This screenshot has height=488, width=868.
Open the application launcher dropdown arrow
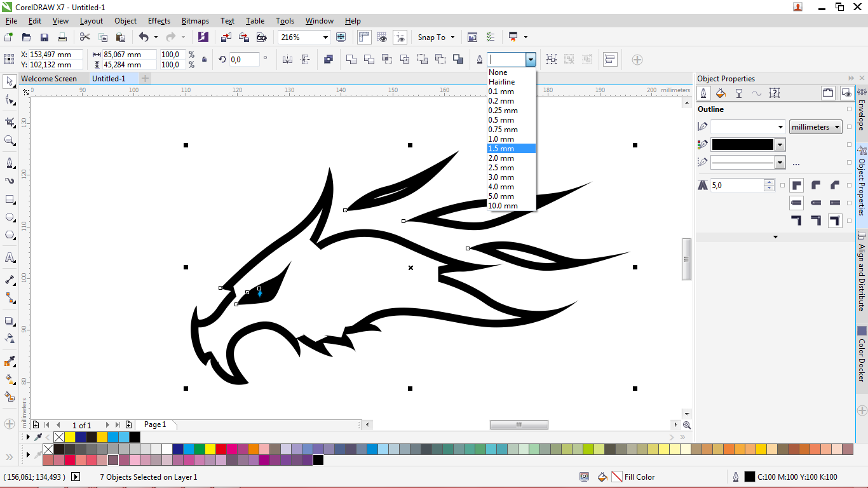[x=526, y=37]
